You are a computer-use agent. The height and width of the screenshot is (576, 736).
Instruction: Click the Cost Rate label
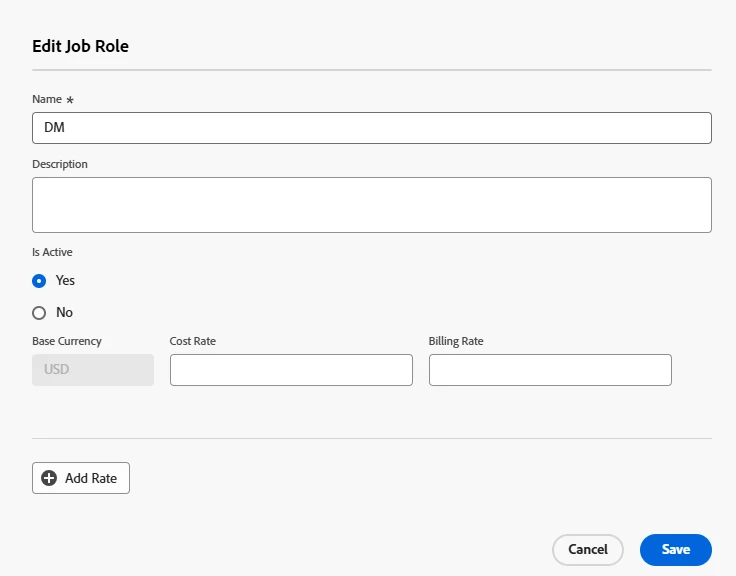pyautogui.click(x=193, y=341)
